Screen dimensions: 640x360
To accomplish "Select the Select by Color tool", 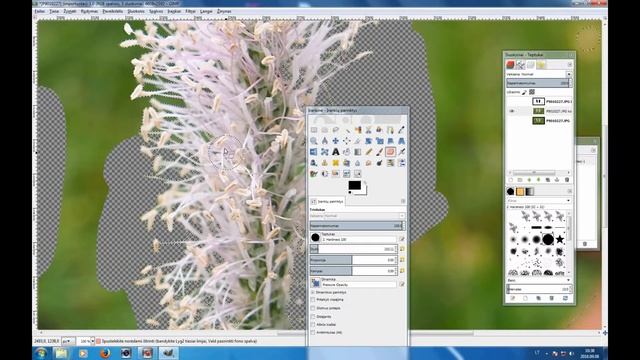I will point(358,130).
